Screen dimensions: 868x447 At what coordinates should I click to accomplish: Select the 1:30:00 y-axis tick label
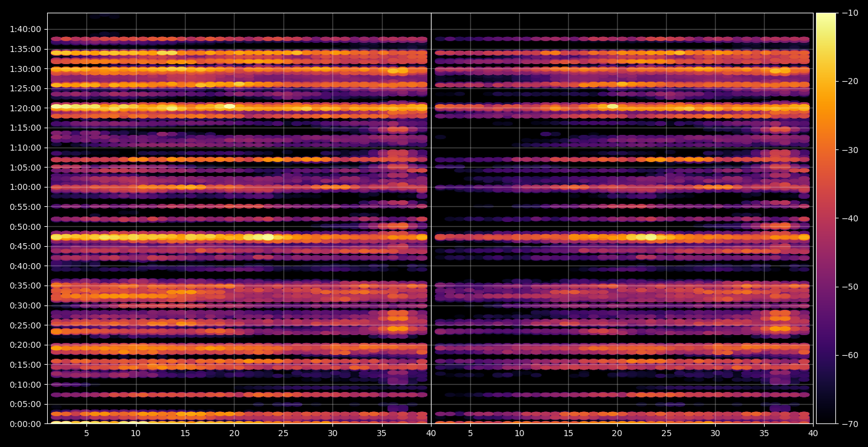point(25,68)
